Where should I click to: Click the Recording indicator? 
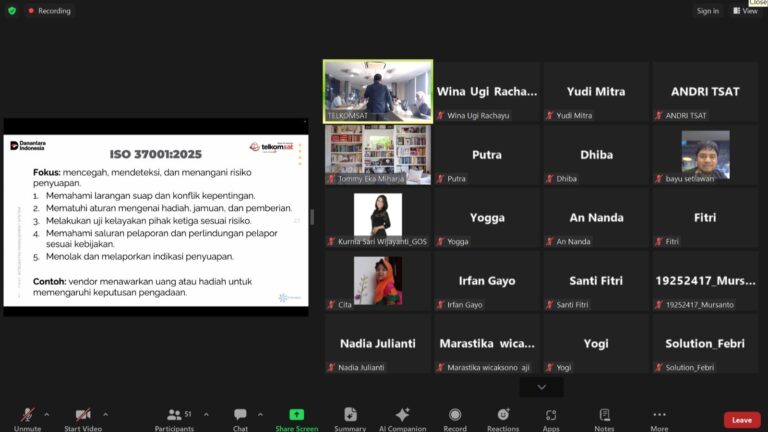[x=49, y=10]
